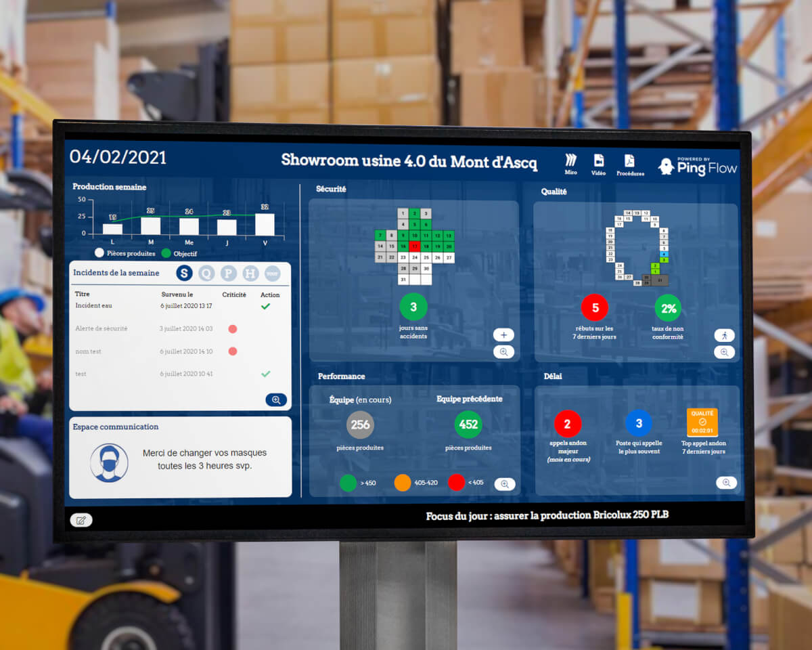Select the S incident category filter
Viewport: 812px width, 650px height.
[x=184, y=273]
